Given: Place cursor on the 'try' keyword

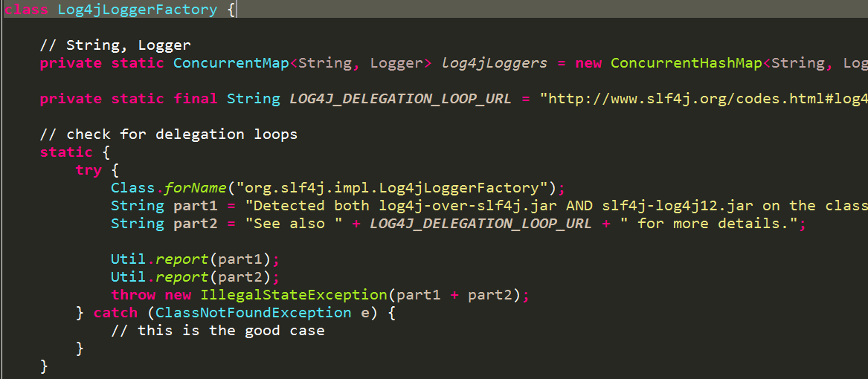Looking at the screenshot, I should coord(89,170).
